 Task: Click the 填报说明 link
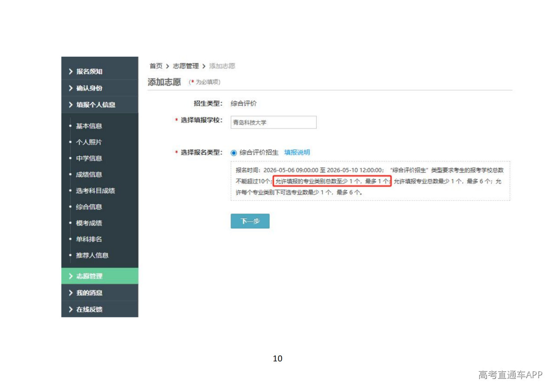pyautogui.click(x=297, y=152)
